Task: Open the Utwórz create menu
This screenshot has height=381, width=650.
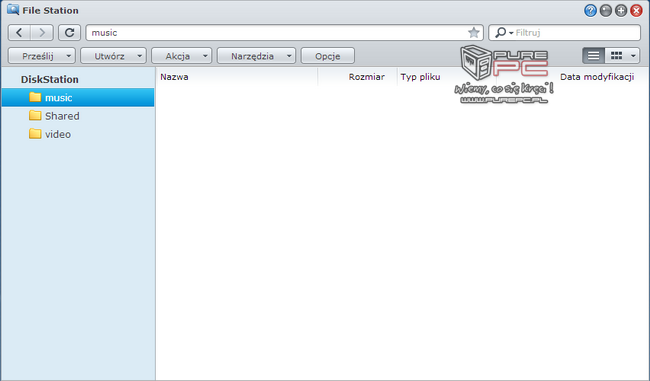Action: tap(113, 56)
